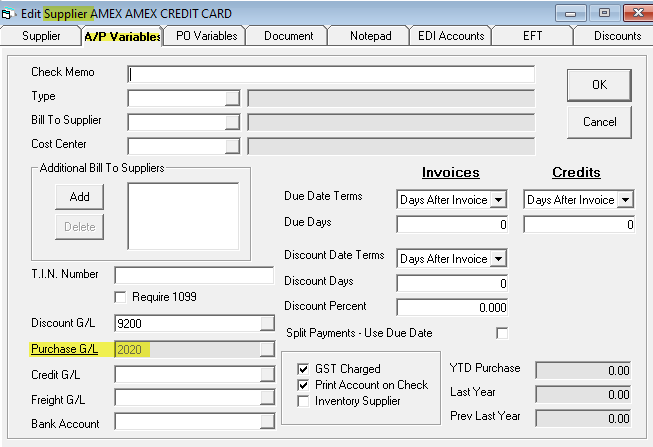Add an additional Bill To Supplier
The image size is (653, 447).
pos(80,197)
